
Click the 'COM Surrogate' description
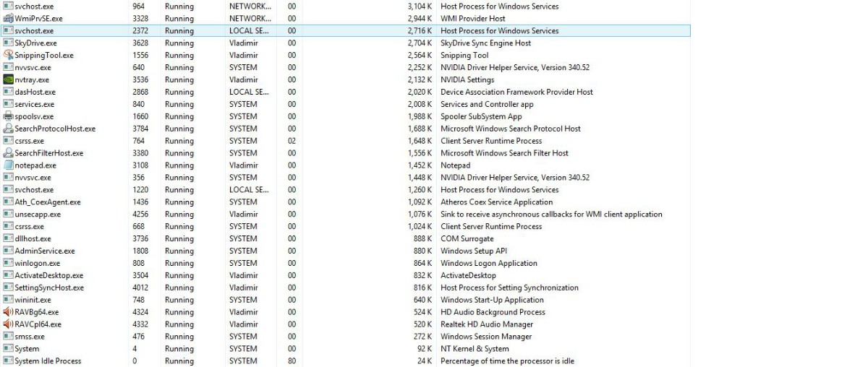467,239
